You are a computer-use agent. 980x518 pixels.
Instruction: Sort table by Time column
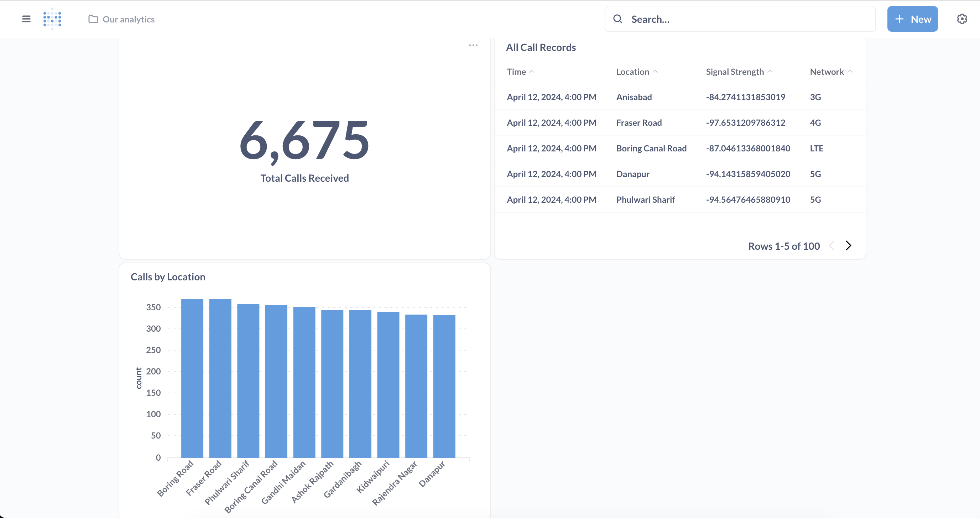point(516,72)
